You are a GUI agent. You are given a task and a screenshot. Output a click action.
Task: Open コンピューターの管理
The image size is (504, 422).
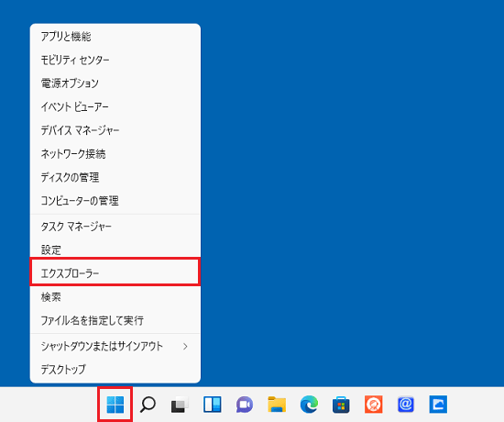(115, 201)
